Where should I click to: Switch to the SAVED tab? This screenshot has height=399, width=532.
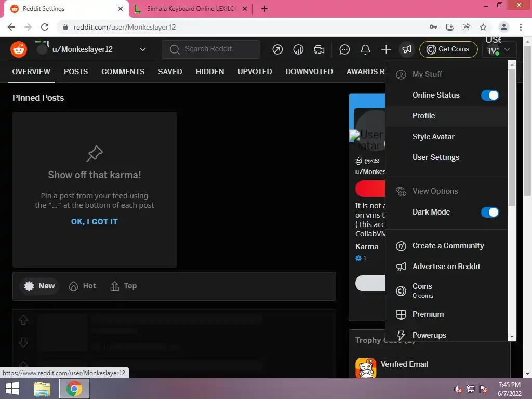[x=170, y=72]
